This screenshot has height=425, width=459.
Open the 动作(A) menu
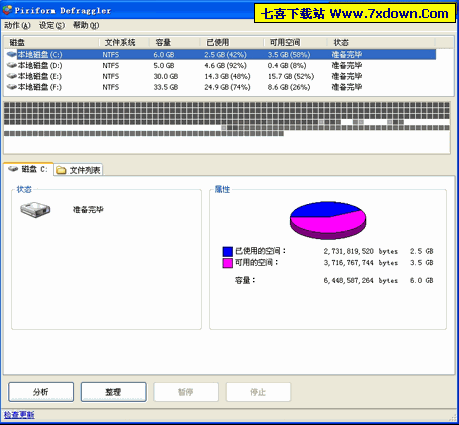(x=17, y=25)
